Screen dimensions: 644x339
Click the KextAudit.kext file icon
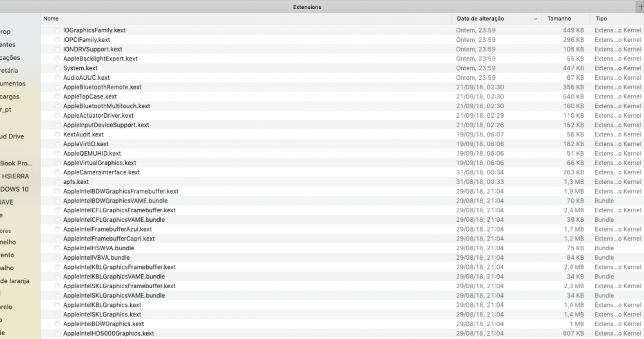coord(57,134)
